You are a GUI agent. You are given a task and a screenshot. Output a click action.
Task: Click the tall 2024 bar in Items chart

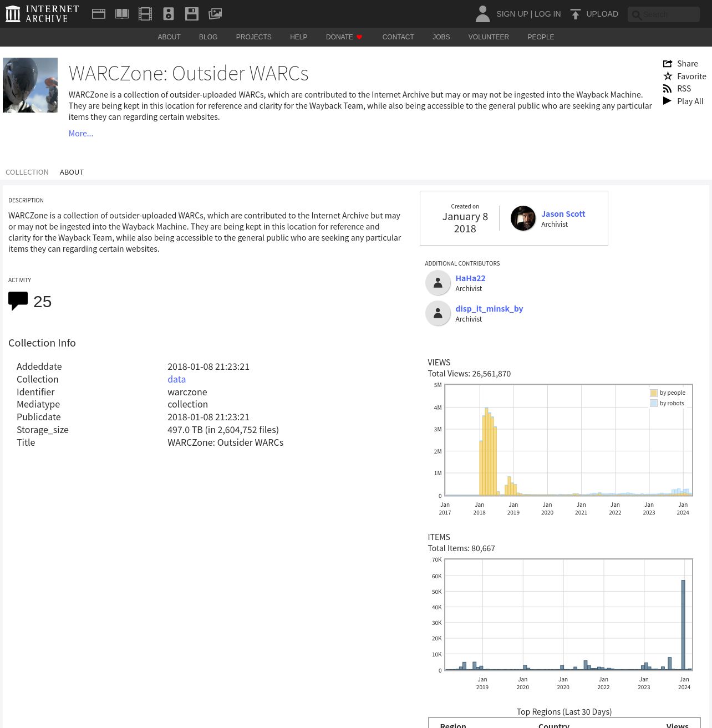point(683,625)
